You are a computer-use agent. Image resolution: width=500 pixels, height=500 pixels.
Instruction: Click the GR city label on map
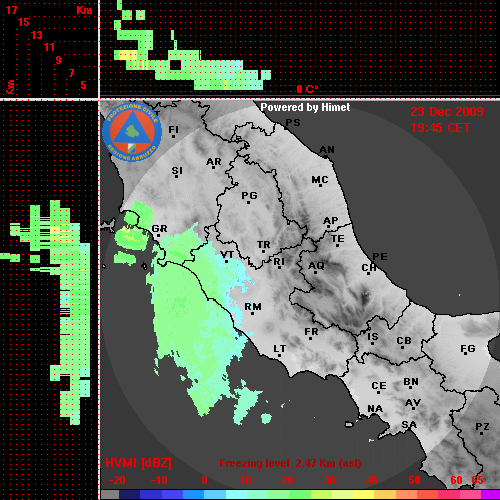pyautogui.click(x=159, y=229)
